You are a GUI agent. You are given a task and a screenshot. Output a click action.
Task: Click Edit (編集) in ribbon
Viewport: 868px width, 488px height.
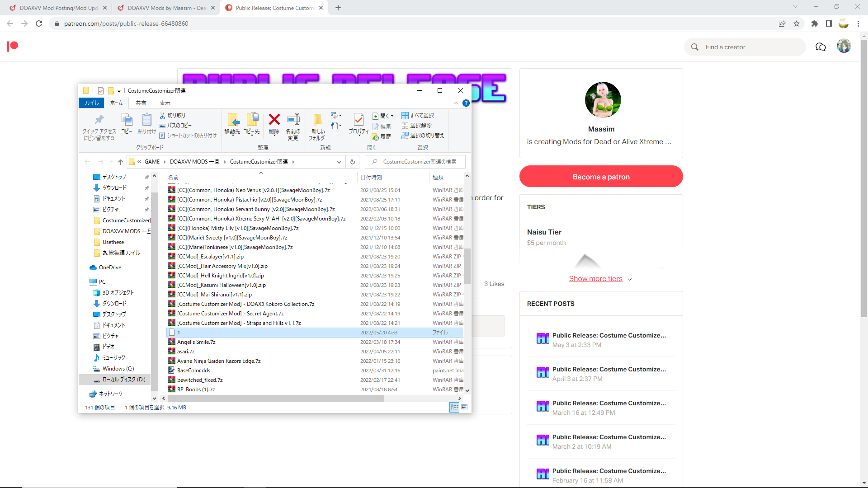(x=381, y=127)
